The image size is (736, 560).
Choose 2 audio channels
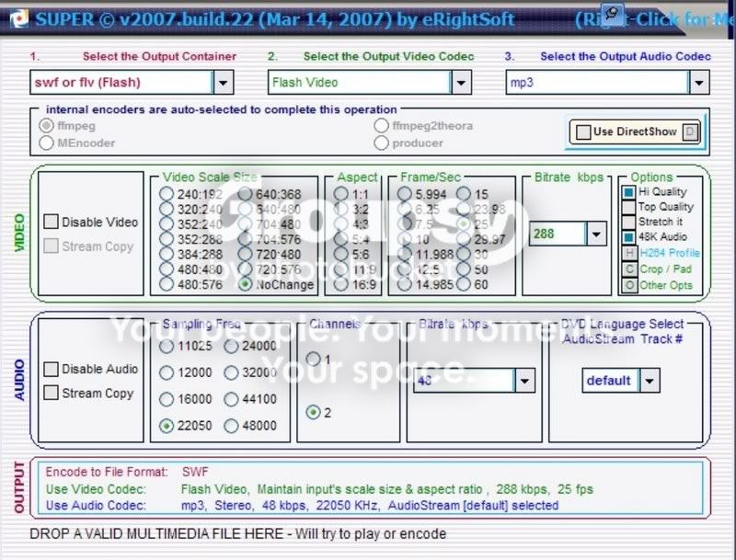[x=313, y=413]
